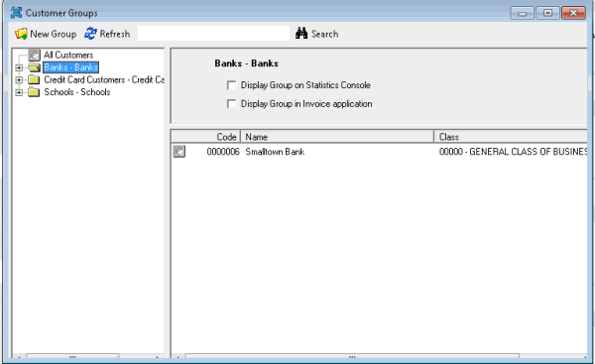Screen dimensions: 595x364
Task: Click the Credit Card Customers folder icon
Action: pyautogui.click(x=34, y=79)
